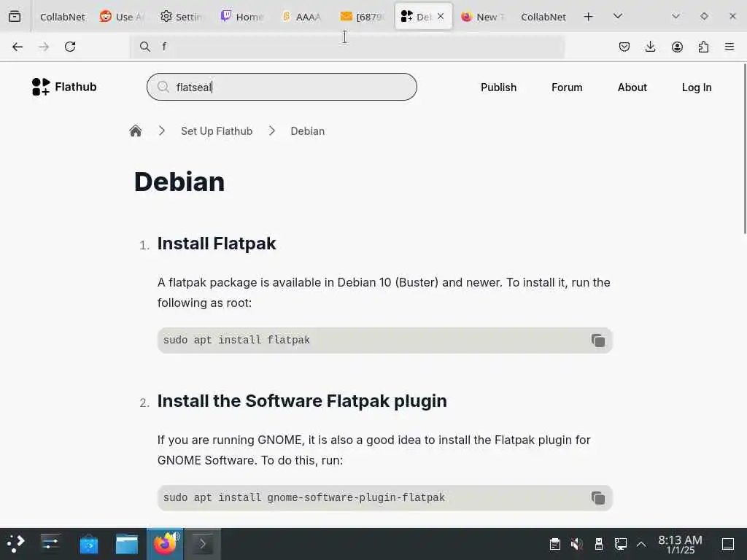Copy the 'sudo apt install flatpak' command

pyautogui.click(x=598, y=341)
